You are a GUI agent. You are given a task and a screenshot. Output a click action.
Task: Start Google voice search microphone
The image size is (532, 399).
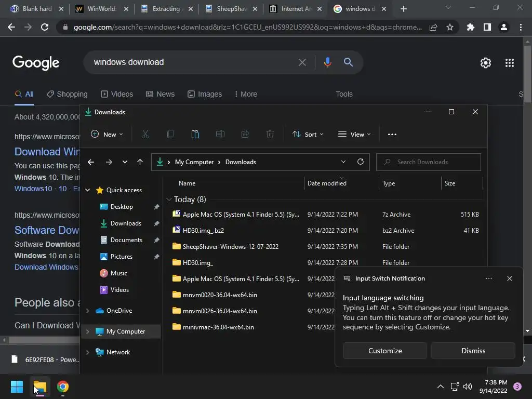327,62
